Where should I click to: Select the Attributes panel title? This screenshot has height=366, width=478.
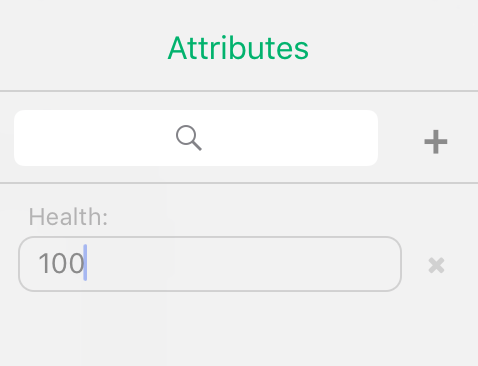(238, 49)
